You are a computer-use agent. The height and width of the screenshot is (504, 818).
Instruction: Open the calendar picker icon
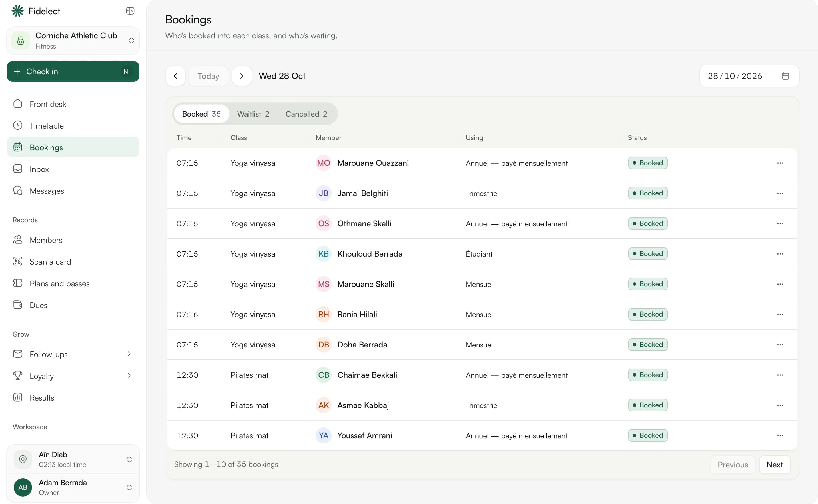(x=785, y=76)
